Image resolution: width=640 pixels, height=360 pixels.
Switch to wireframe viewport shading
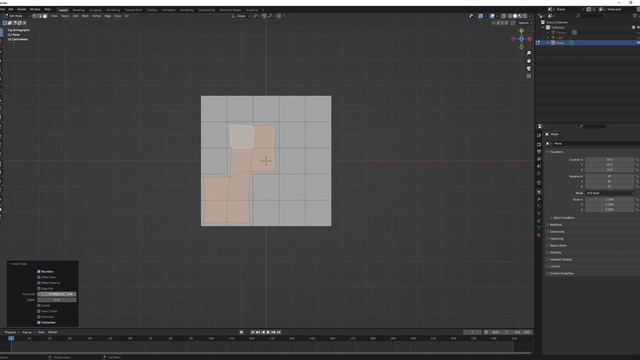tap(510, 16)
